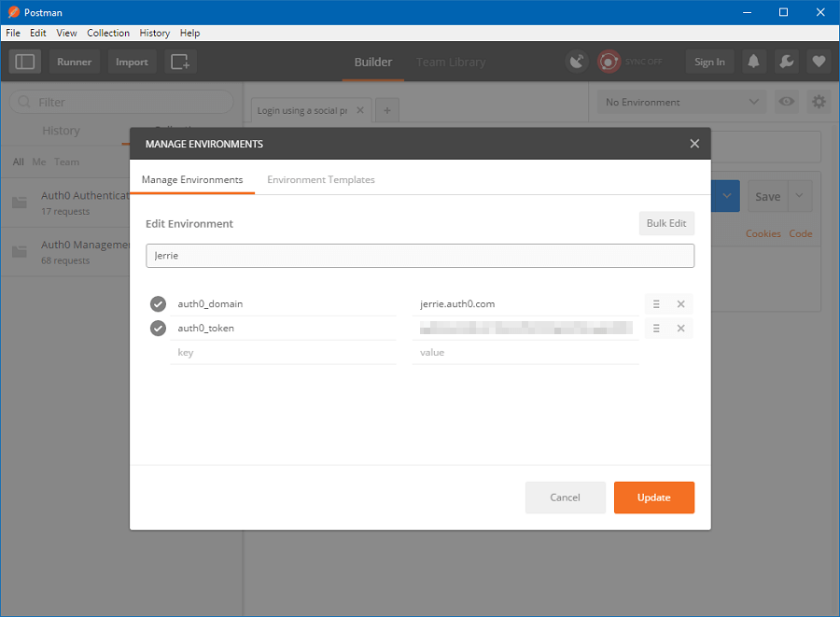Open the Runner
Image resolution: width=840 pixels, height=617 pixels.
74,62
